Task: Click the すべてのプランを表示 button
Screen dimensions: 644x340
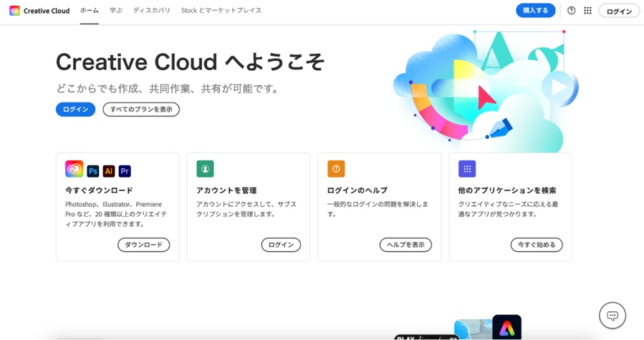Action: [x=141, y=110]
